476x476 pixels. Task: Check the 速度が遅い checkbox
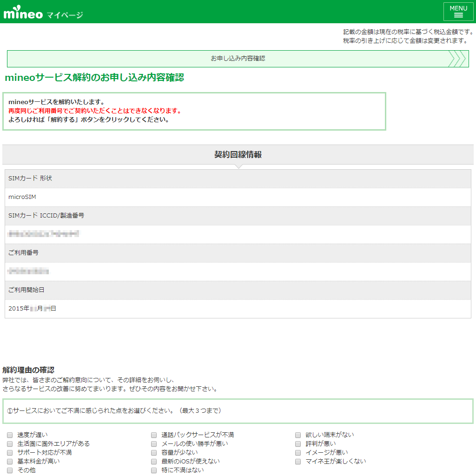click(x=10, y=435)
